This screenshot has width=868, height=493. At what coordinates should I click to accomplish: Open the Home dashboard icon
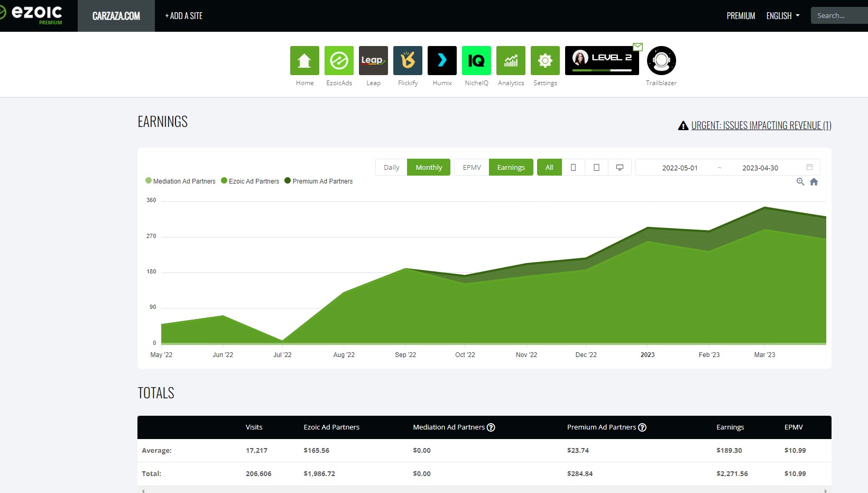click(304, 60)
